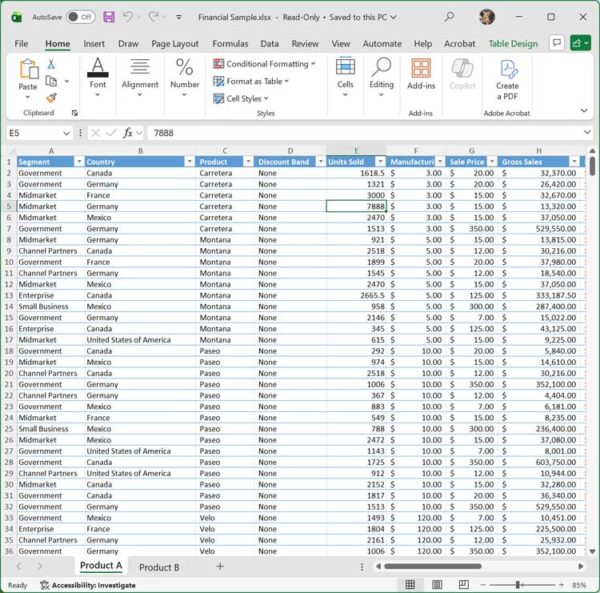Screen dimensions: 600x593
Task: Open the Cells group icon
Action: (x=345, y=67)
